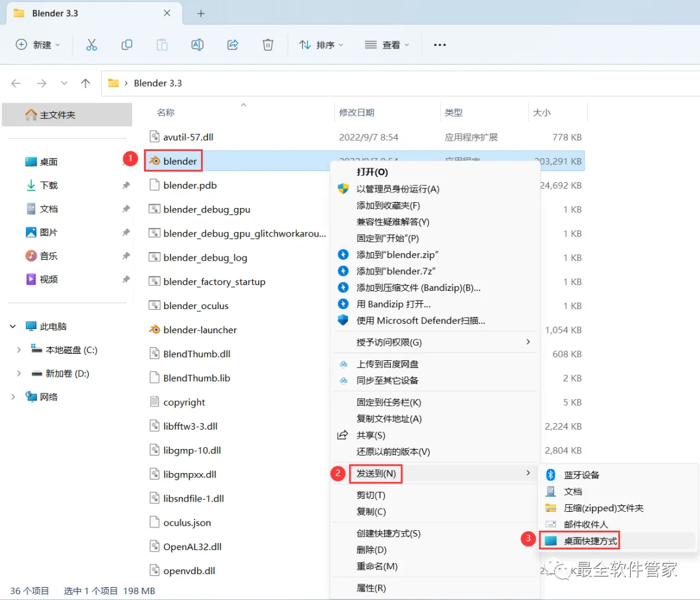Select the blender.pdb file

click(x=190, y=185)
